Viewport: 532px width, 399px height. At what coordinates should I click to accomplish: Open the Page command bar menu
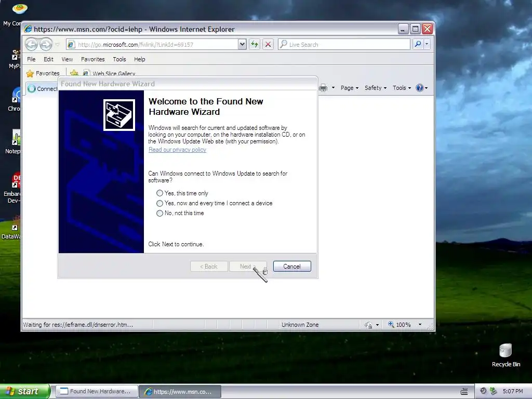350,88
